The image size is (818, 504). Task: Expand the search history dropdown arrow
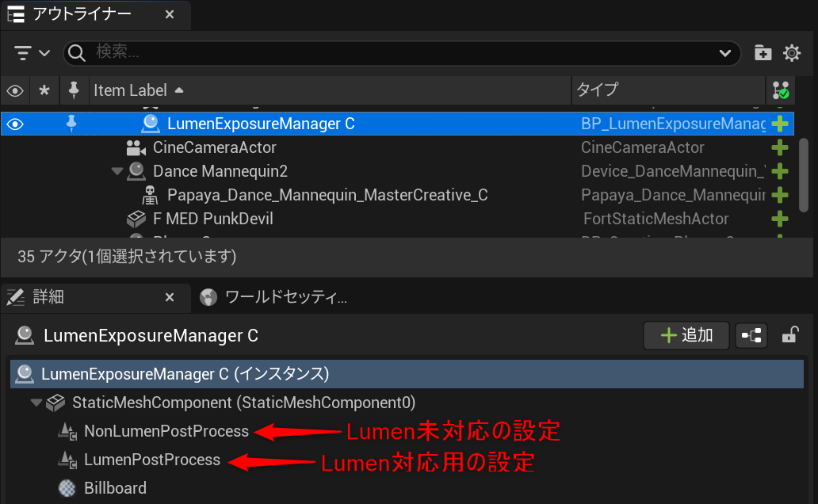pos(724,52)
